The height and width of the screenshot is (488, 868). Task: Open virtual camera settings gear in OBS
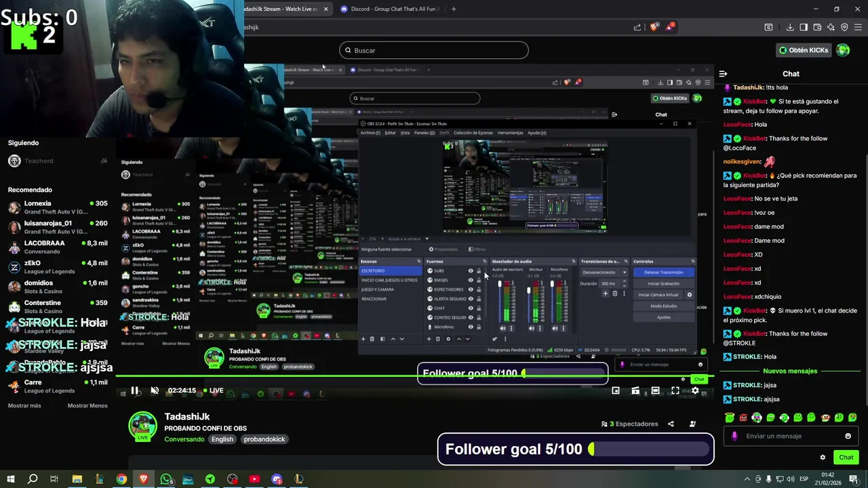coord(690,295)
